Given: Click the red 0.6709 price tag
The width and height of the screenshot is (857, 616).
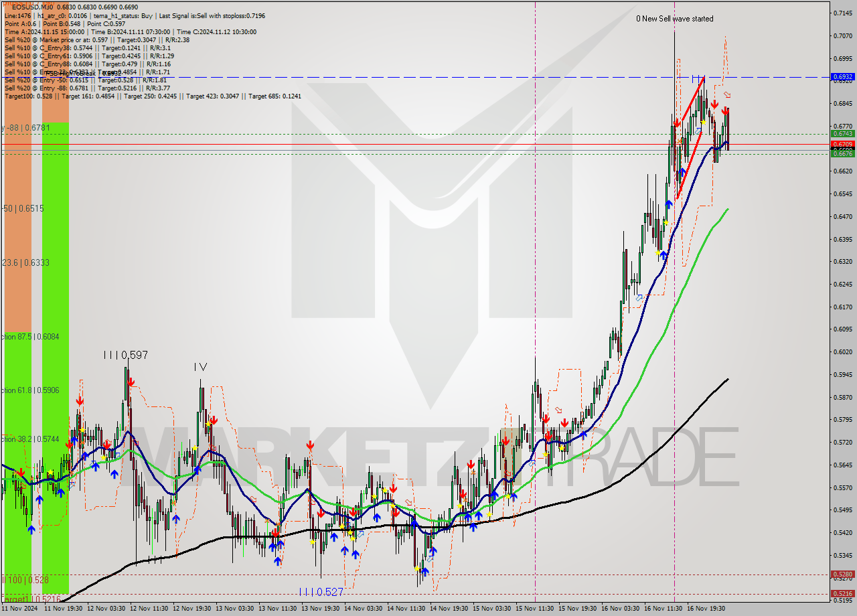Looking at the screenshot, I should tap(842, 144).
